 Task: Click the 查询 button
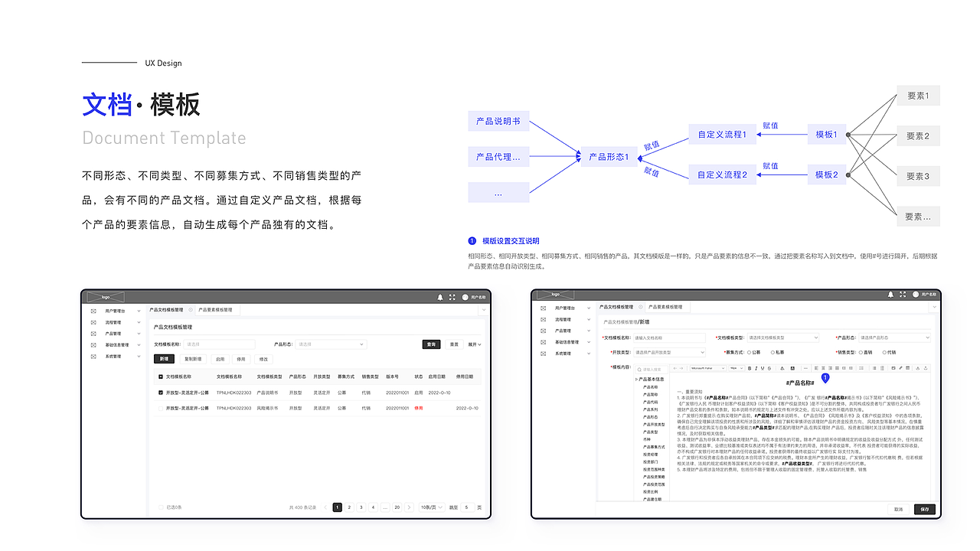click(432, 344)
